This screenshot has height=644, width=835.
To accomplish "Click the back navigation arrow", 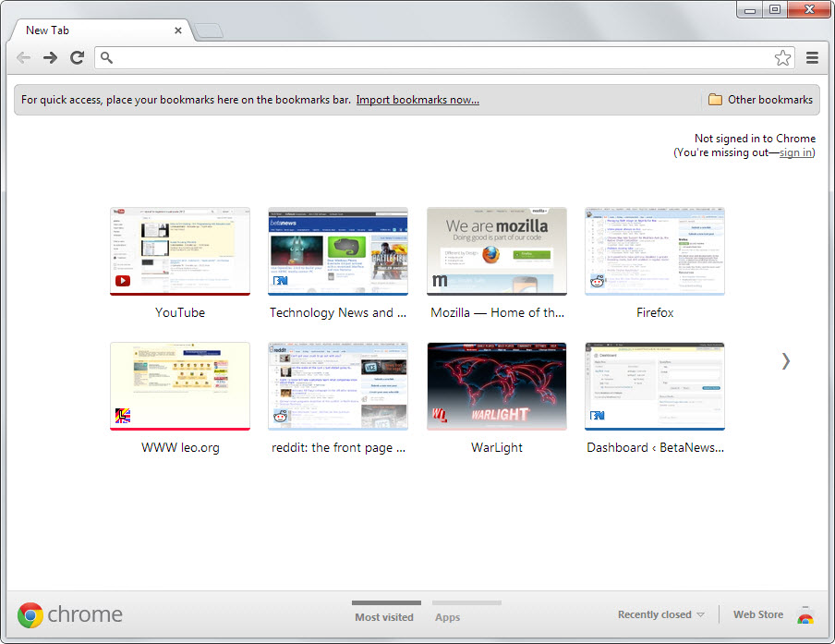I will point(23,58).
